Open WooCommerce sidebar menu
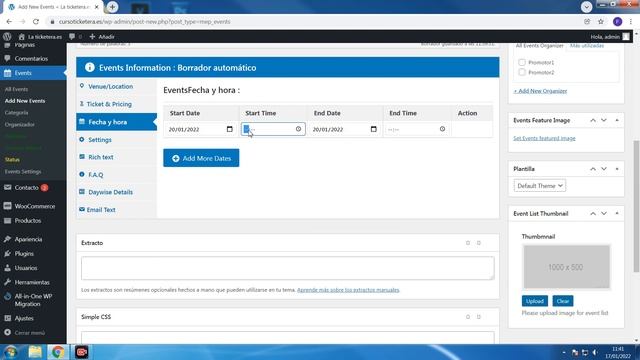Screen dimensions: 640x360 pyautogui.click(x=34, y=207)
